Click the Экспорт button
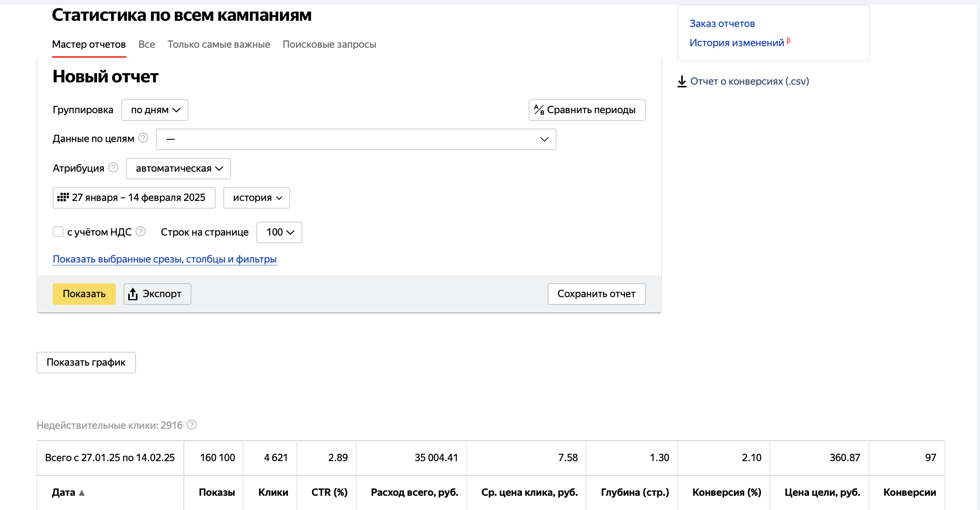 coord(157,294)
